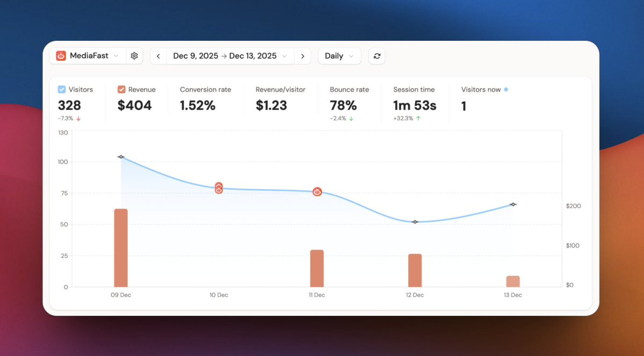The image size is (644, 356).
Task: Go to the next date range
Action: (303, 56)
